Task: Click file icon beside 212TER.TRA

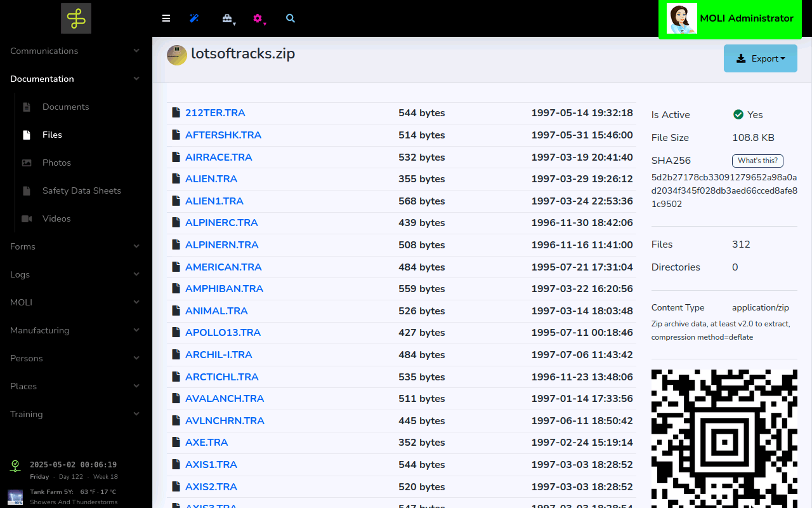Action: (176, 113)
